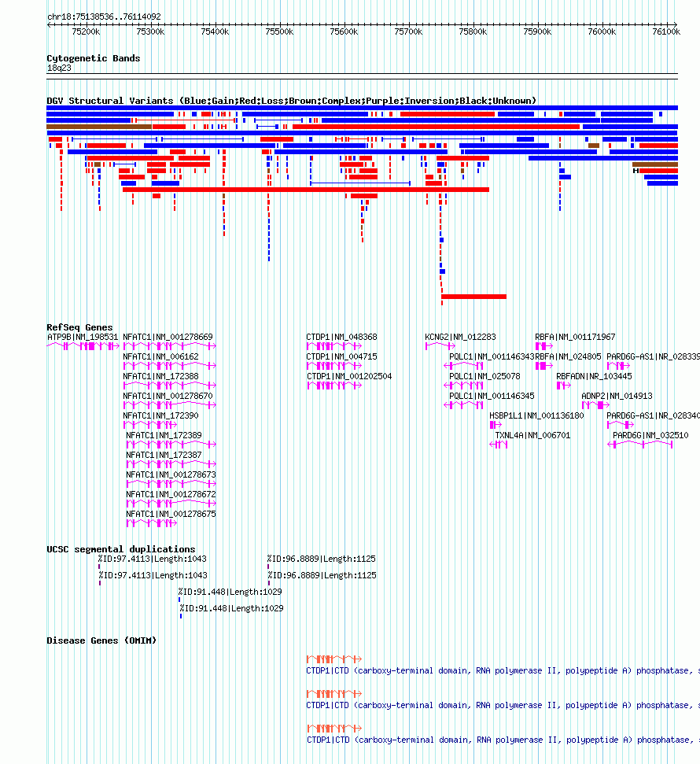Select HSBP1L1|NM_001136180 gene label

(536, 415)
